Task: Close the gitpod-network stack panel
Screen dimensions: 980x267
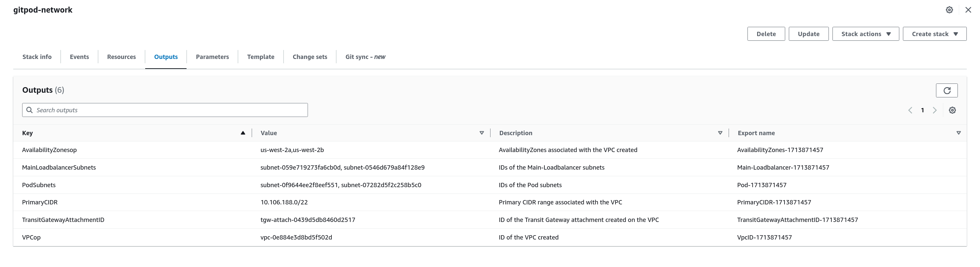Action: tap(968, 10)
